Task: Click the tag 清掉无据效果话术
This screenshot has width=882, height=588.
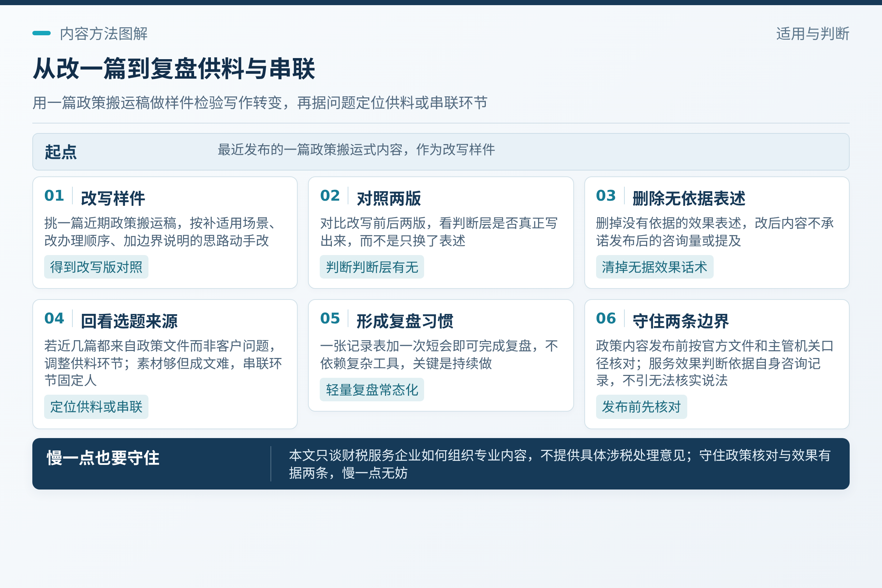Action: (x=655, y=267)
